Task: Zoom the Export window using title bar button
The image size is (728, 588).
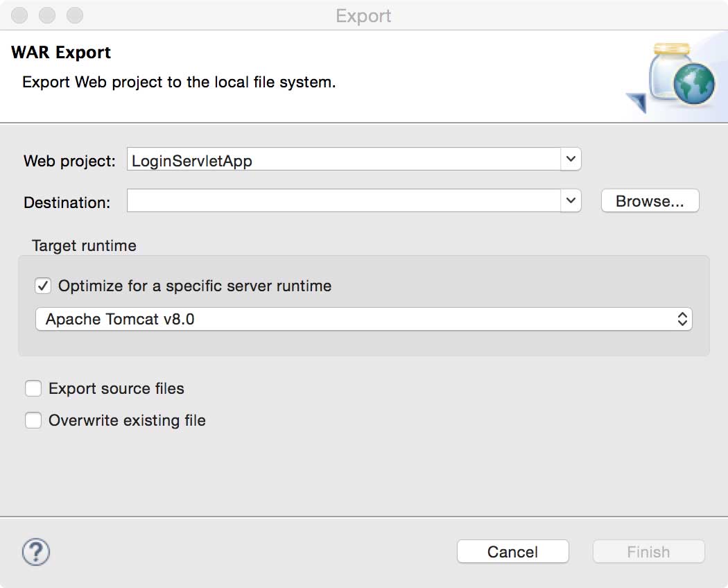Action: pos(75,15)
